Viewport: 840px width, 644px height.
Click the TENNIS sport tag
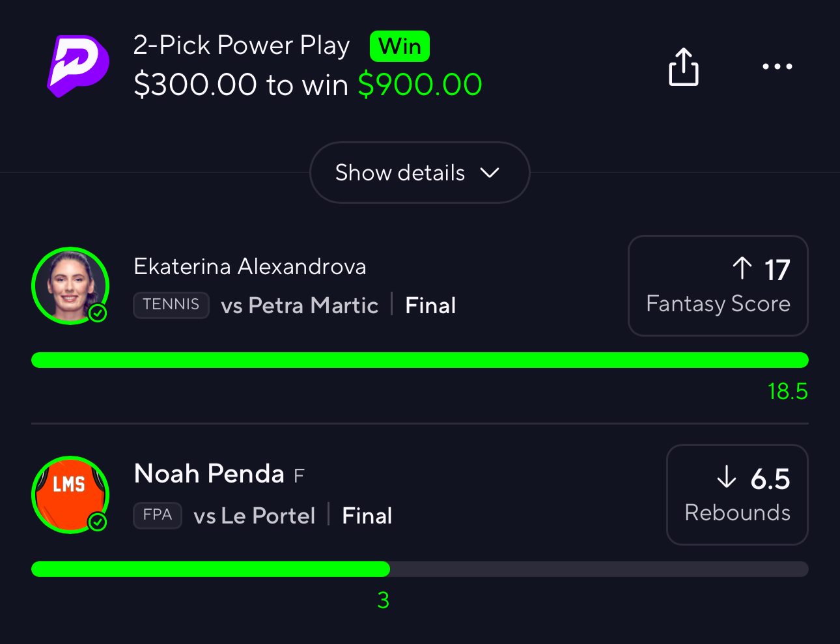pyautogui.click(x=171, y=305)
